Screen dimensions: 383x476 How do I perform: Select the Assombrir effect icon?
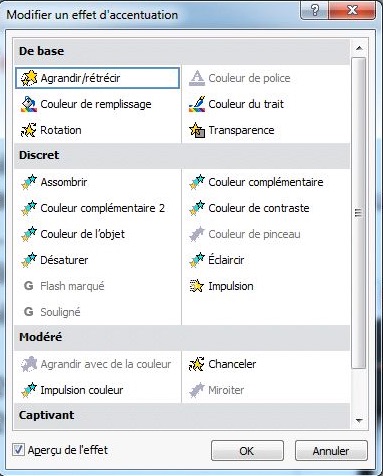pyautogui.click(x=29, y=182)
